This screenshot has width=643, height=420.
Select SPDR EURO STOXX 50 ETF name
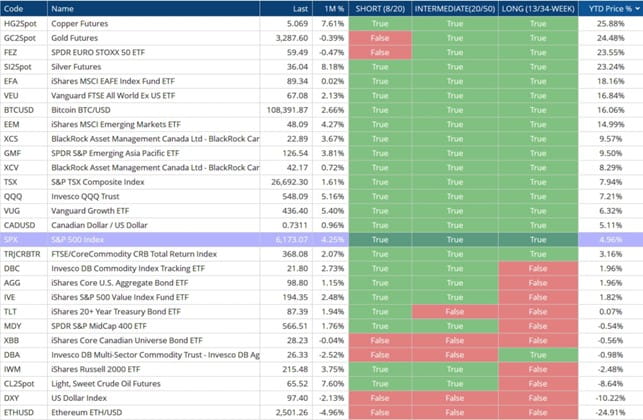pos(98,52)
